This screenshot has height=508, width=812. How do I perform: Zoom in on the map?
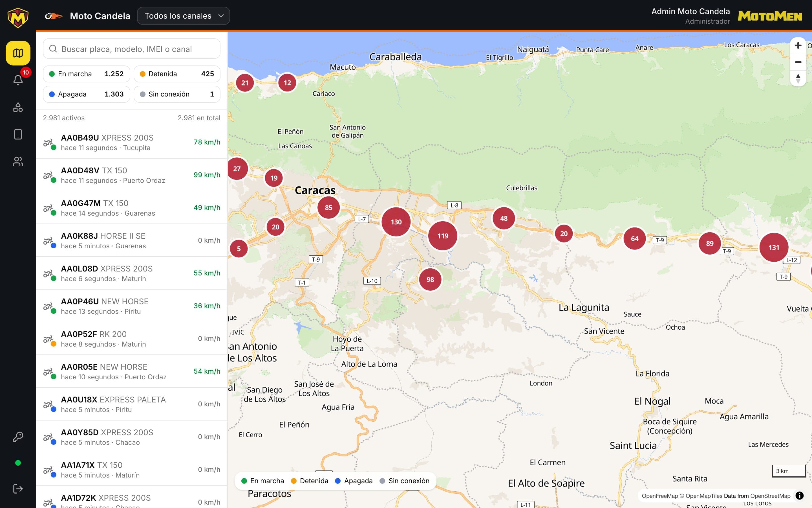pos(798,45)
